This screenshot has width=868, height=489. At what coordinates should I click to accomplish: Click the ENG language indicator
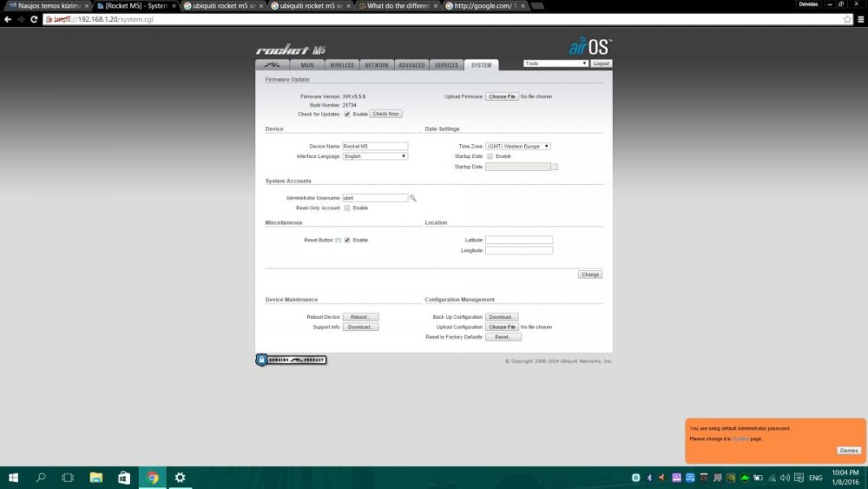pyautogui.click(x=815, y=478)
